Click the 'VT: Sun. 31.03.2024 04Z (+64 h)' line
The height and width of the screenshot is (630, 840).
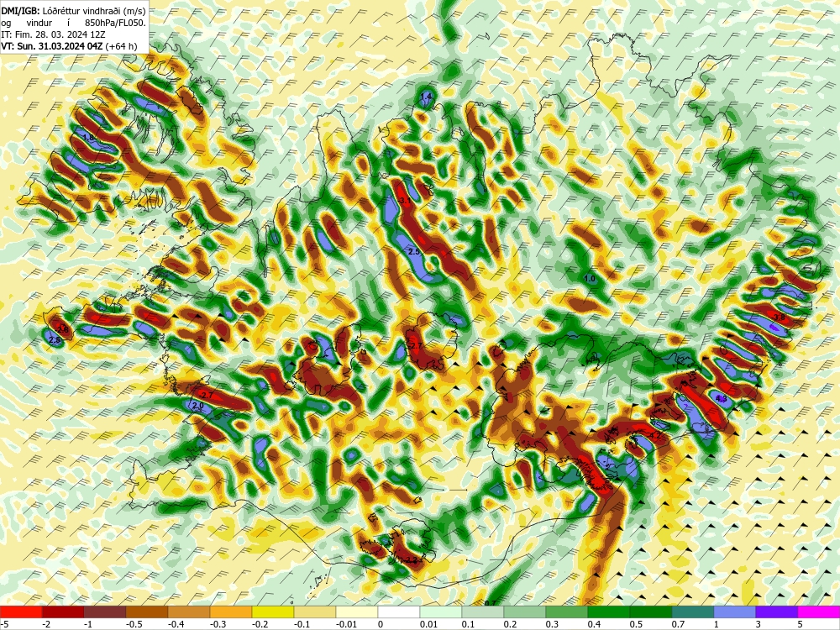tap(69, 46)
